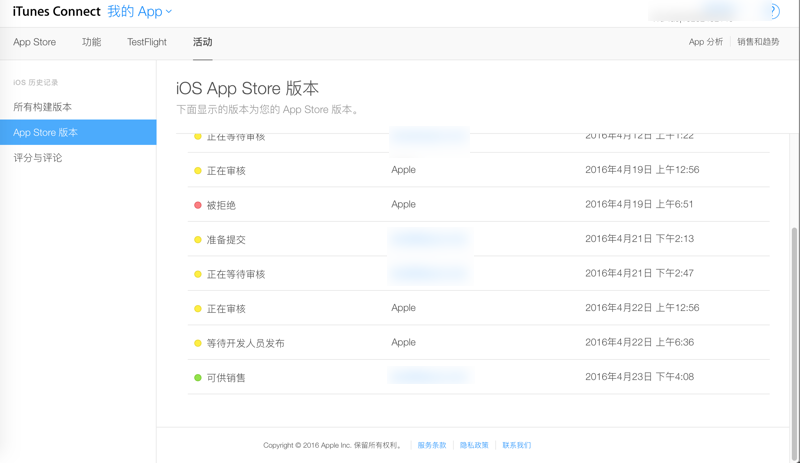This screenshot has height=463, width=800.
Task: Click the 等待开发人员发布 status text
Action: click(245, 343)
